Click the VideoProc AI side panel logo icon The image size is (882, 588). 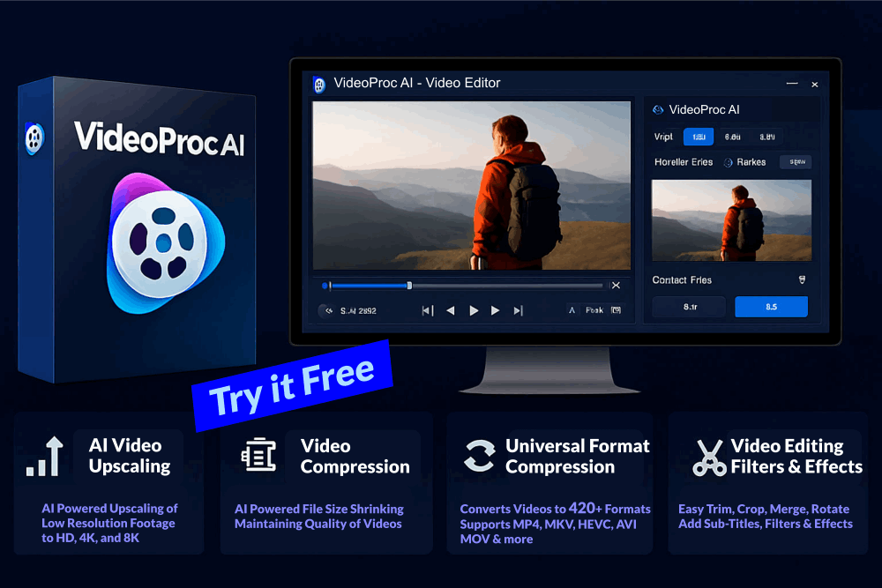click(x=658, y=109)
